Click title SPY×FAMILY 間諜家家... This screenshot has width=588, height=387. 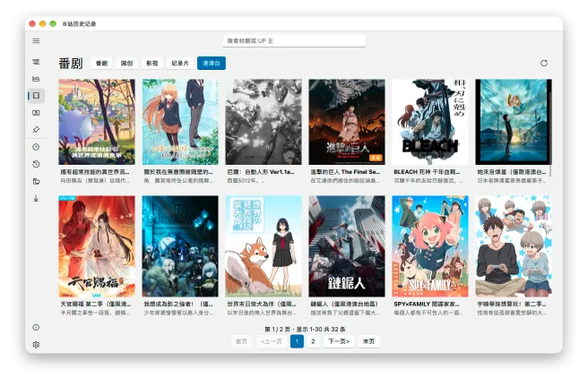click(x=427, y=304)
